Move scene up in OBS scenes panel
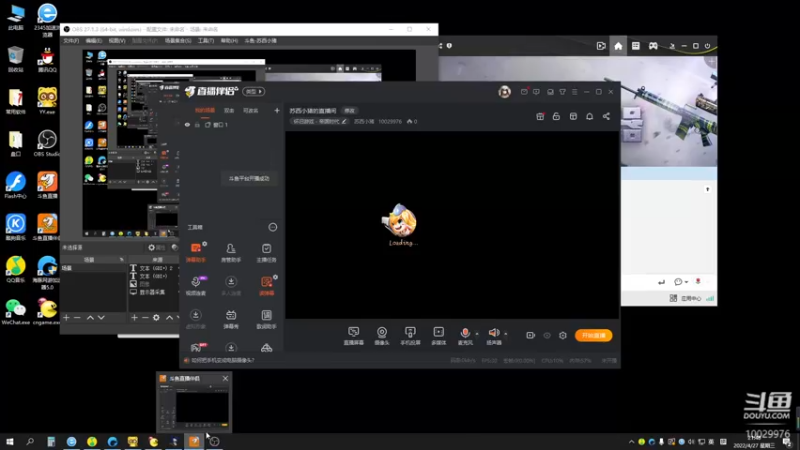This screenshot has height=450, width=800. coord(90,317)
